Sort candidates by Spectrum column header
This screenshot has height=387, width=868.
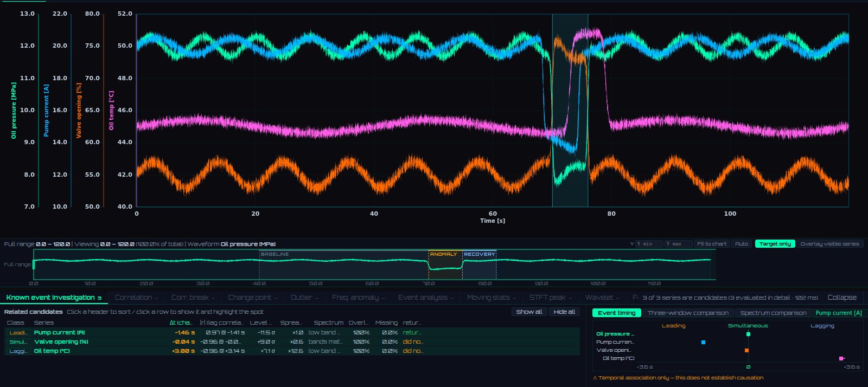[328, 322]
